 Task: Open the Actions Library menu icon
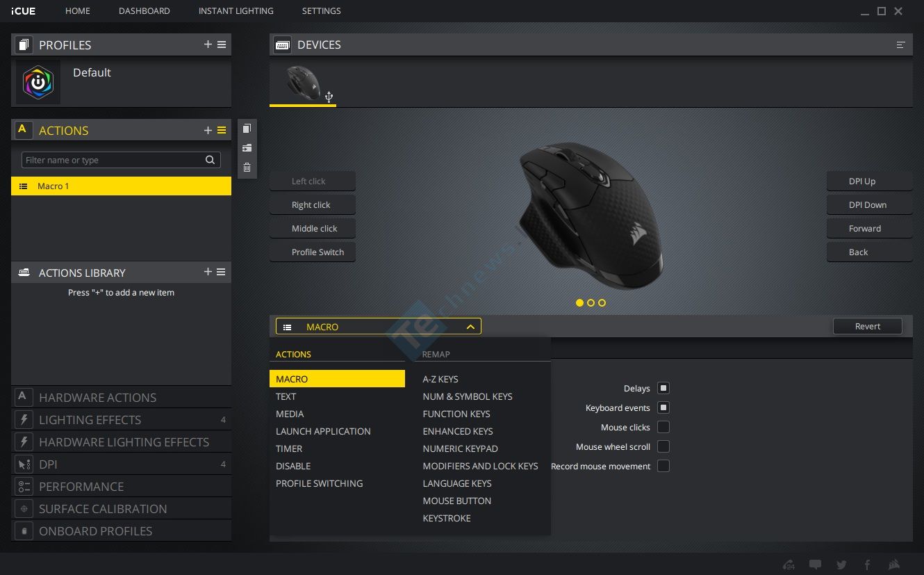click(222, 272)
